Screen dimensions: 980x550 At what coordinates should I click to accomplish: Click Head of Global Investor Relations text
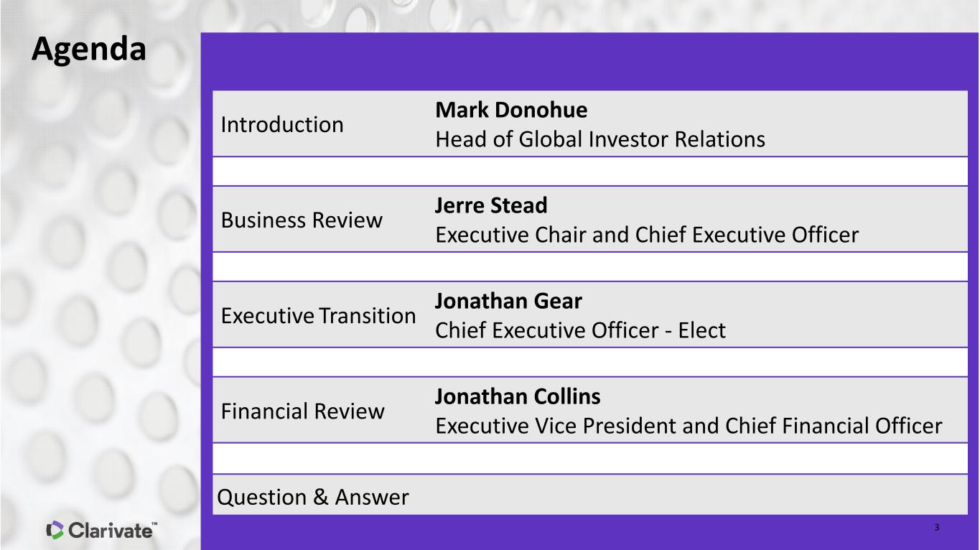coord(600,139)
